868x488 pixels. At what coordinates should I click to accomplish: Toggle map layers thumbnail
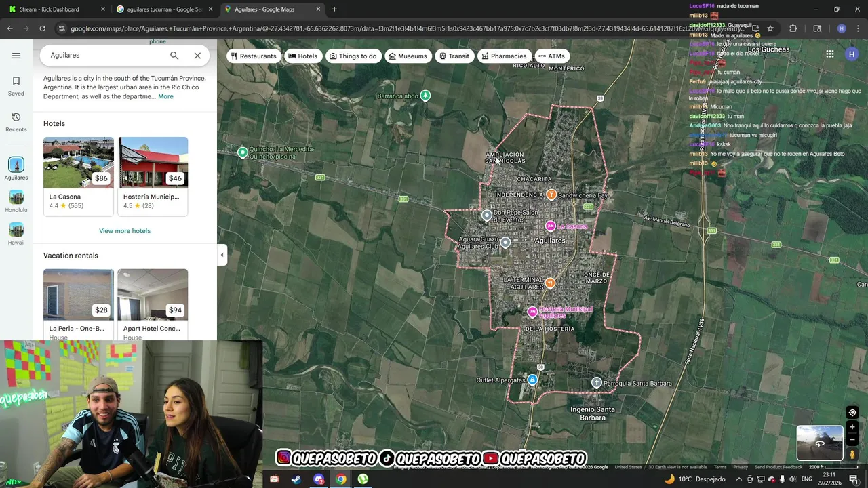(819, 443)
